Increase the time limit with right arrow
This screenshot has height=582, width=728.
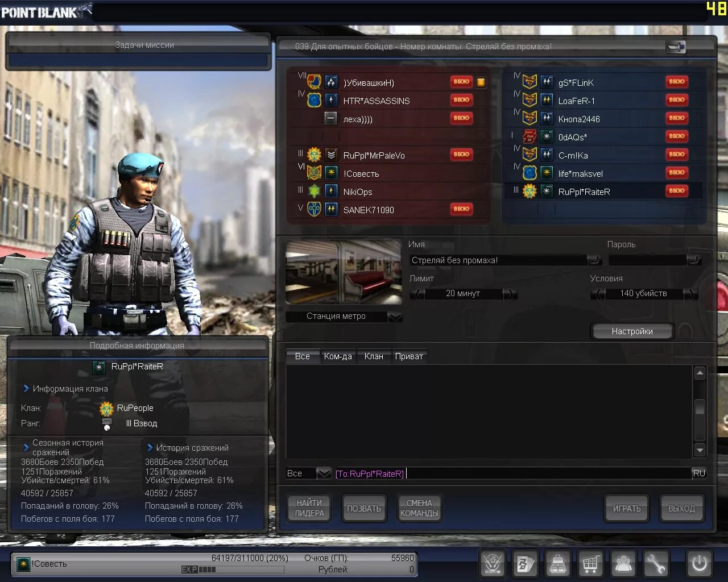pos(510,293)
